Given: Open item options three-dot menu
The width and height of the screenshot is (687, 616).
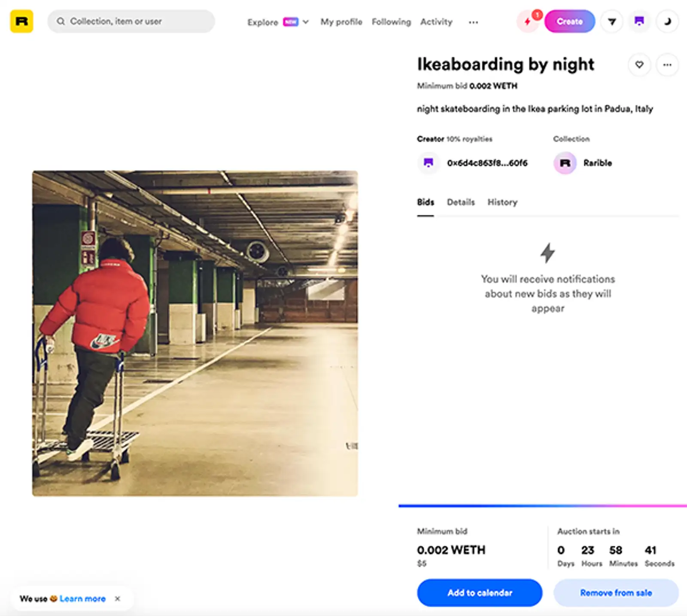Looking at the screenshot, I should coord(667,65).
